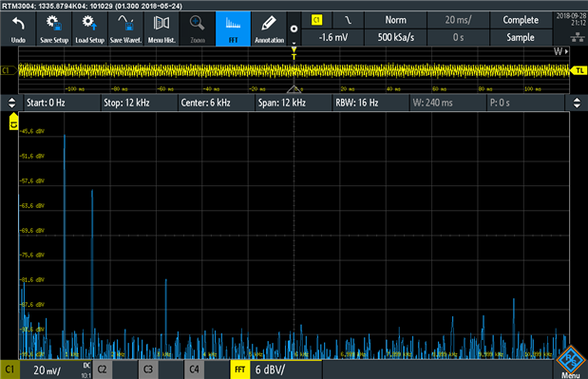
Task: Click the TL trigger level marker
Action: point(579,70)
